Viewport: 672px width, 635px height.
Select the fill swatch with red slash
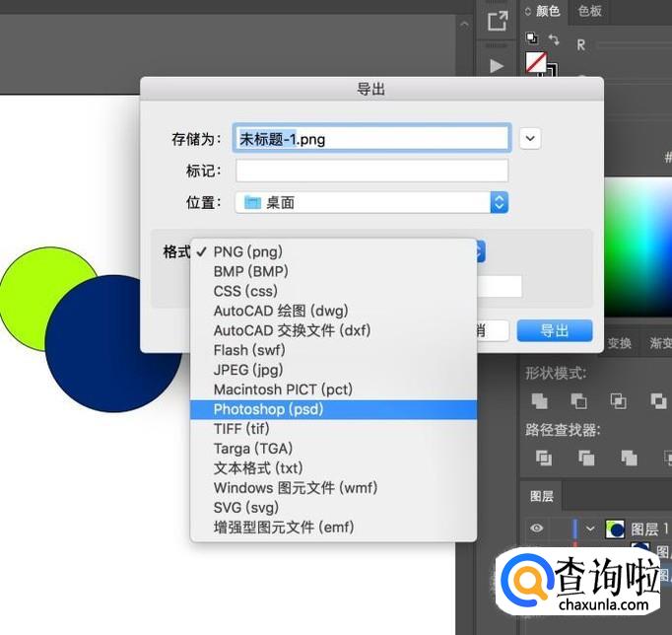(536, 62)
